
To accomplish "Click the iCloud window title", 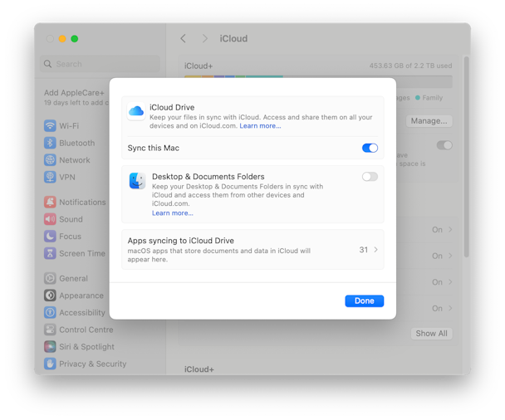I will tap(233, 39).
